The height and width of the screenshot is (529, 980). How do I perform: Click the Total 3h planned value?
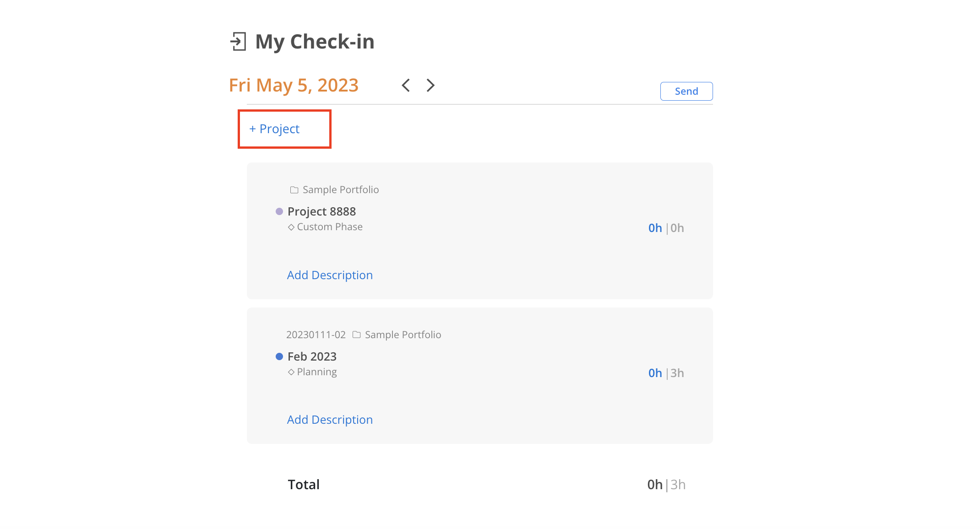coord(678,485)
